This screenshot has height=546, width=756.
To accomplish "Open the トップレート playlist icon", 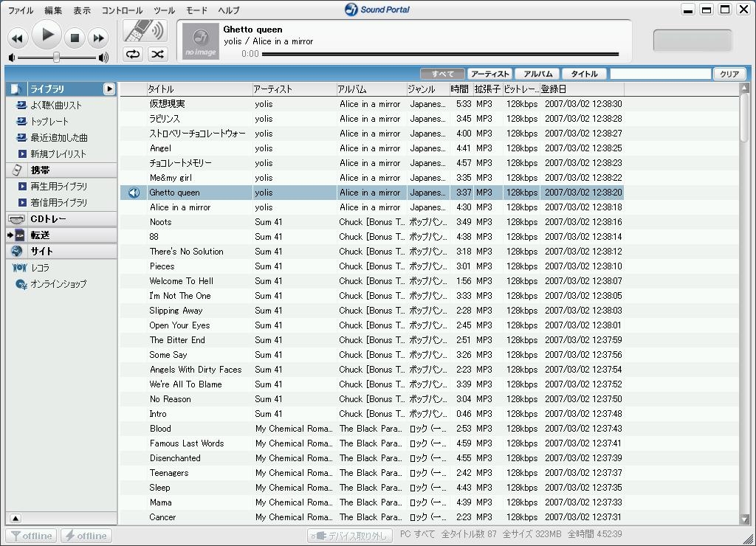I will click(x=21, y=122).
